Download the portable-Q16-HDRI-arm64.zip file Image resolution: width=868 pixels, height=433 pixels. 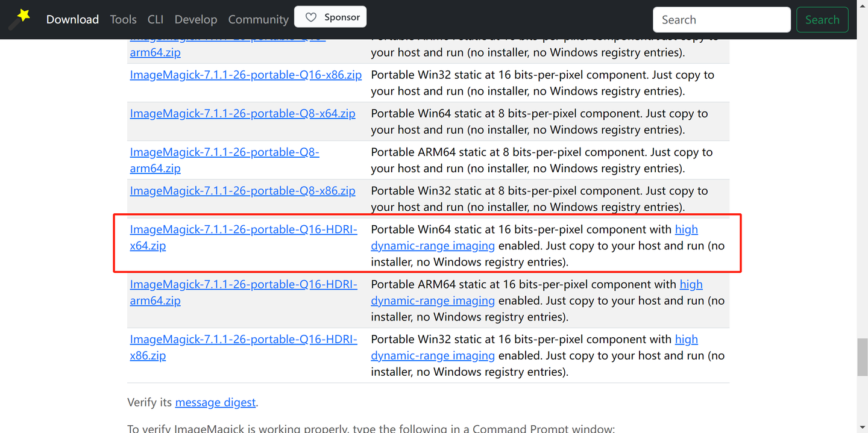[243, 284]
